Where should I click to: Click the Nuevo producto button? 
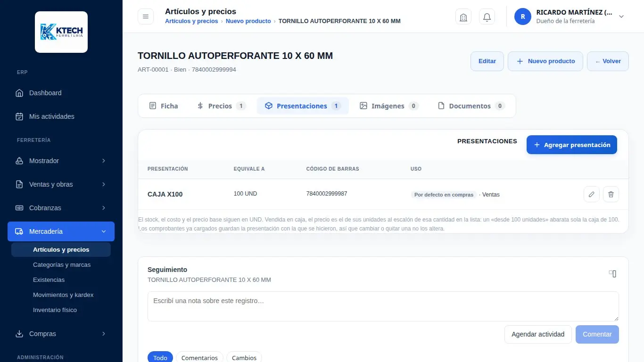point(545,61)
